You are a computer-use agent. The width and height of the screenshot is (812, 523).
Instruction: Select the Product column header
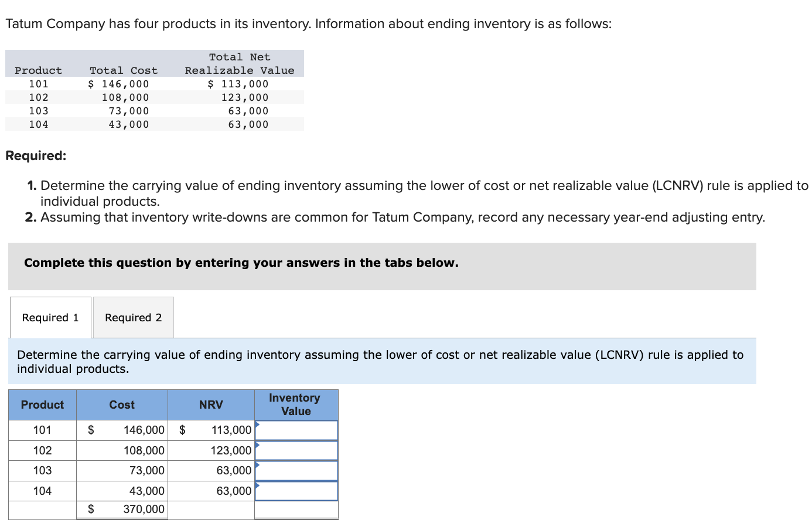click(42, 405)
